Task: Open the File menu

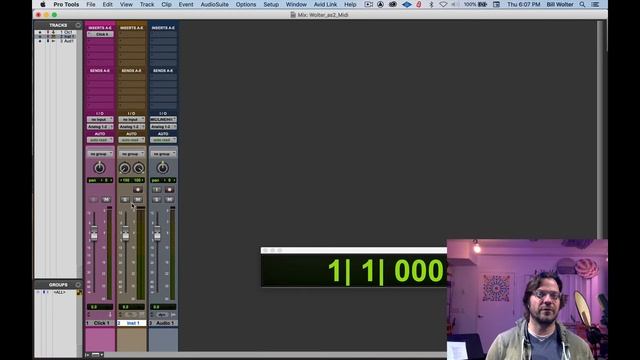Action: [x=91, y=4]
